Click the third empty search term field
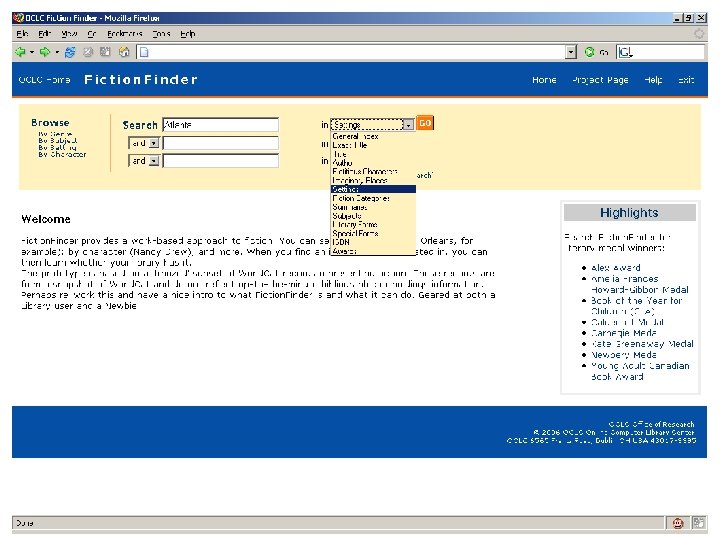 click(x=220, y=161)
